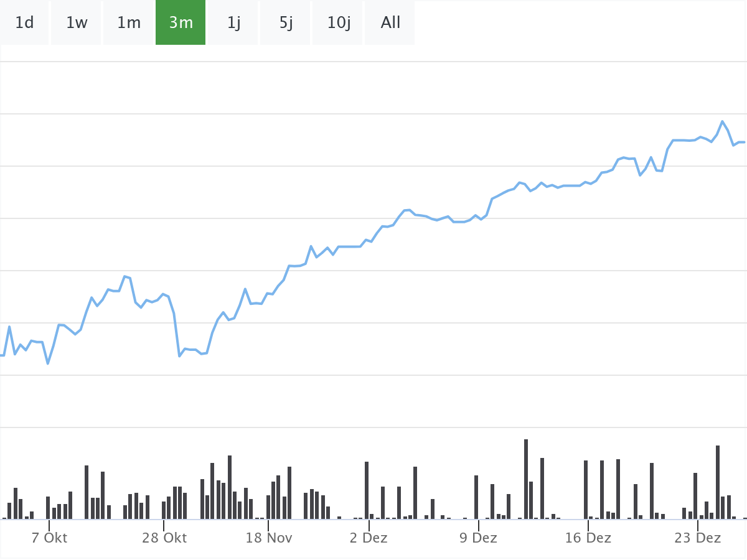The height and width of the screenshot is (560, 747).
Task: Select the 23 Dez axis label
Action: 697,538
